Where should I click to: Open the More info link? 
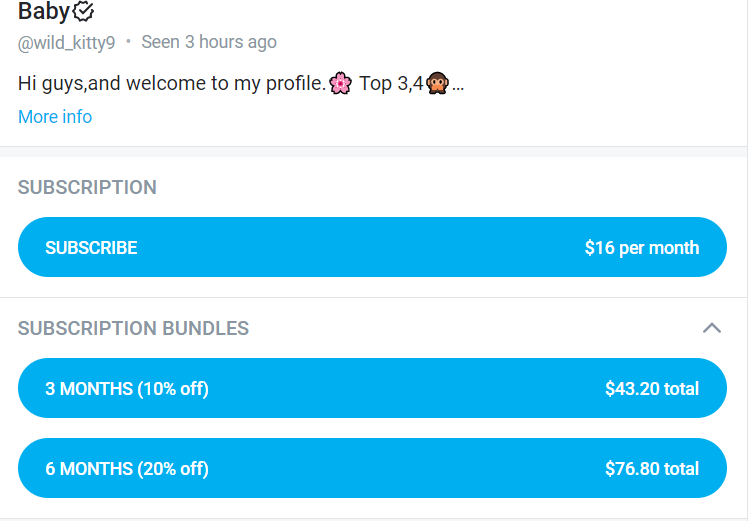coord(55,117)
